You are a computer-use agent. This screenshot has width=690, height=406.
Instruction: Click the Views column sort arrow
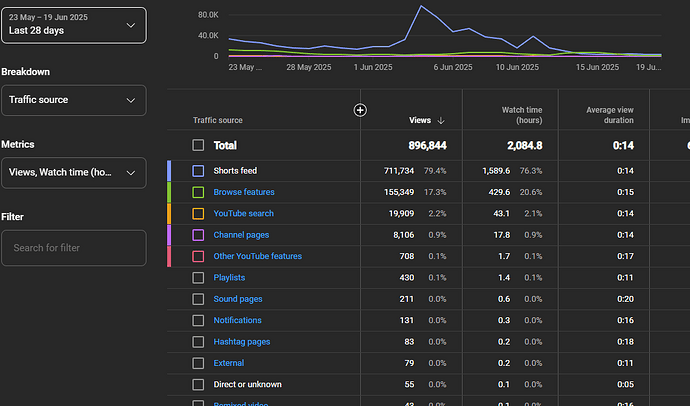tap(442, 121)
